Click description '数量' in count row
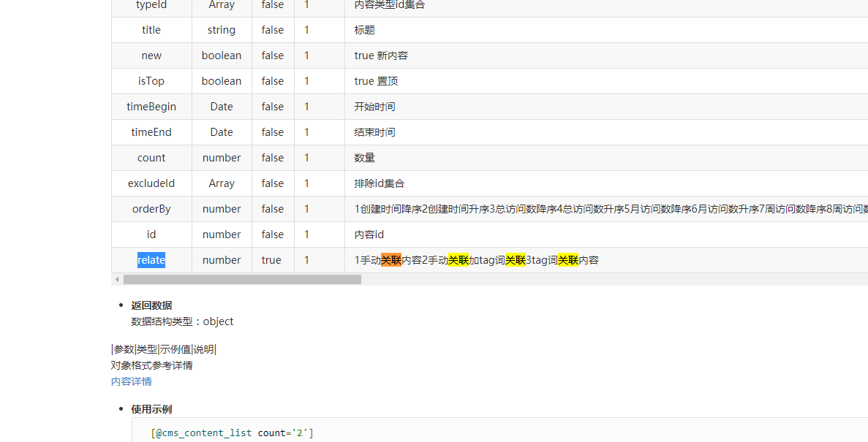This screenshot has height=442, width=868. tap(364, 158)
